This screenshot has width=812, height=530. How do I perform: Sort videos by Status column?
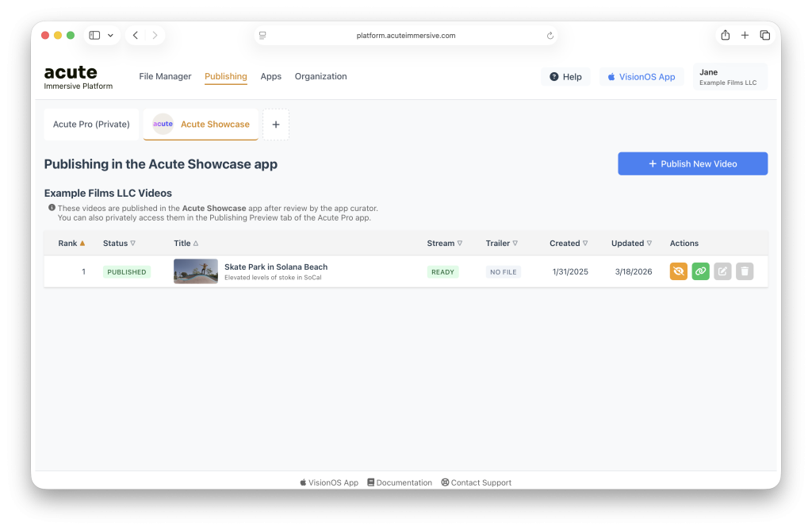[x=119, y=244]
